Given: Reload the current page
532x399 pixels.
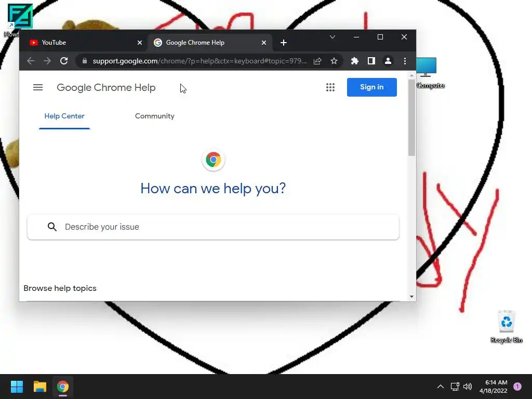Looking at the screenshot, I should [64, 61].
